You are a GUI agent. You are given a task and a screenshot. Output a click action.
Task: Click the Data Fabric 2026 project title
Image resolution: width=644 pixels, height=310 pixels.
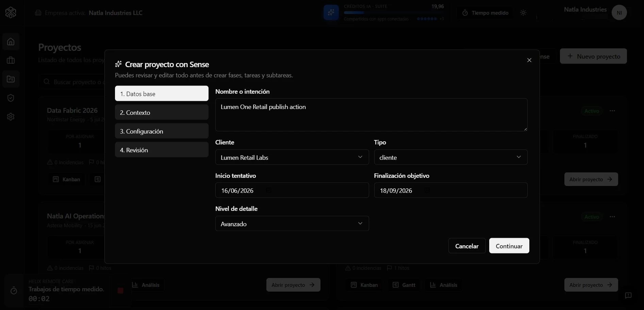72,110
